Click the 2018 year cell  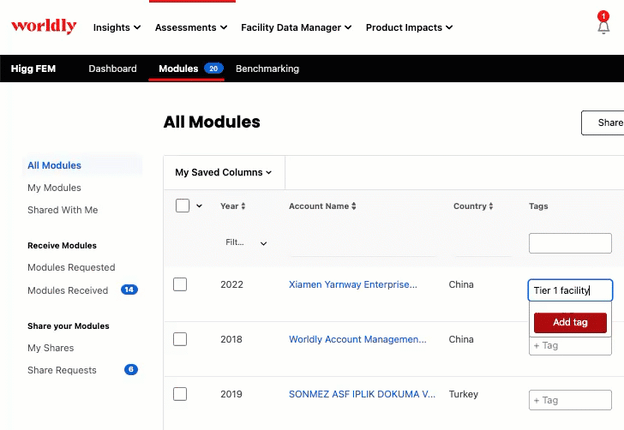pos(231,339)
